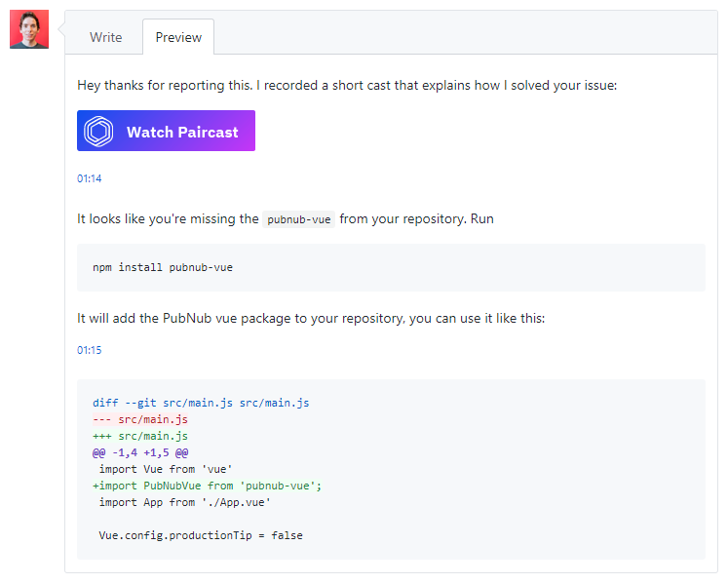Viewport: 728px width, 584px height.
Task: Open the Watch Paircast button
Action: [166, 131]
